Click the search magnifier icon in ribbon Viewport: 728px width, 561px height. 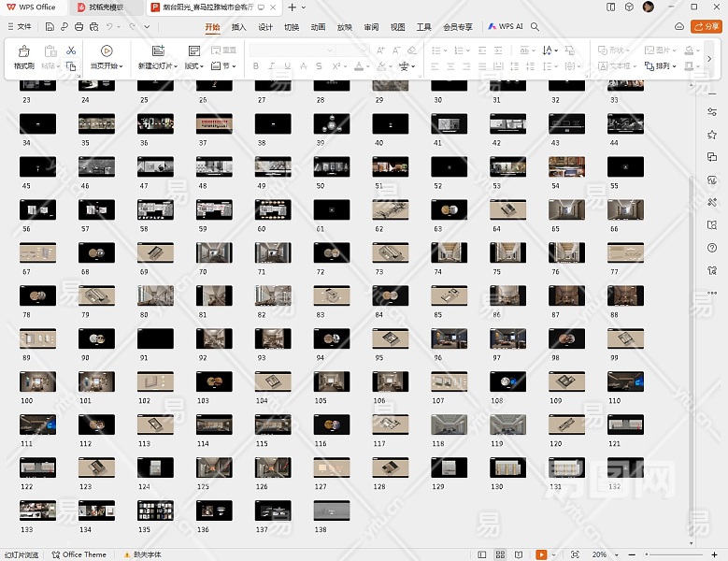click(535, 27)
